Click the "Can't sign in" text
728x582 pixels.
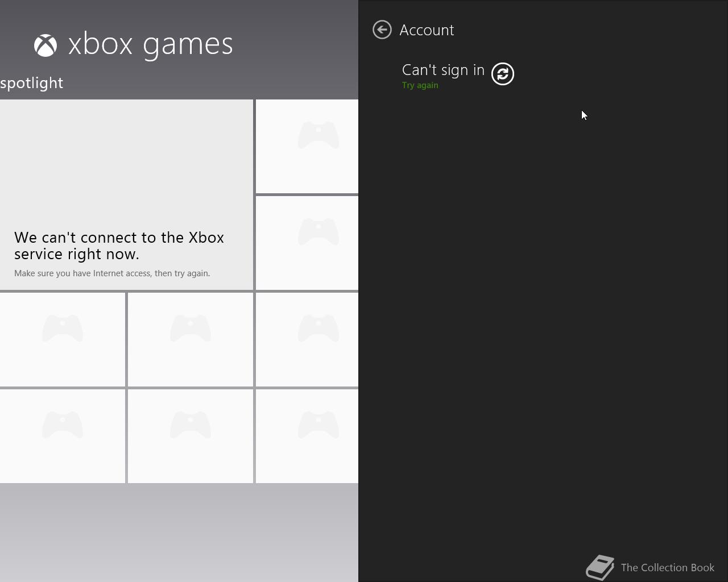pos(443,70)
